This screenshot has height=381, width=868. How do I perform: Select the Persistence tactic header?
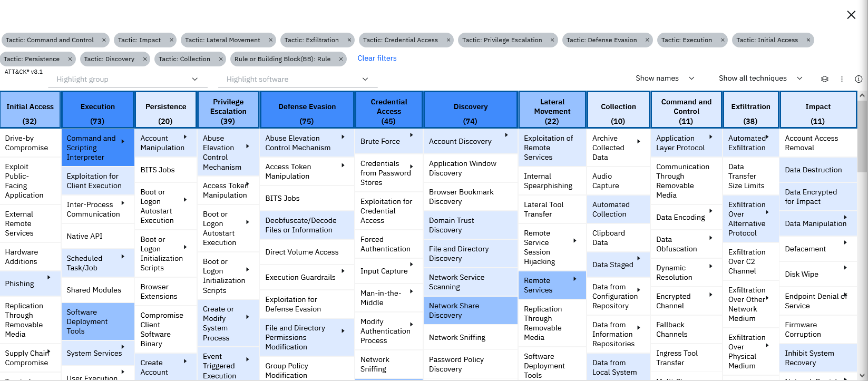pos(165,110)
